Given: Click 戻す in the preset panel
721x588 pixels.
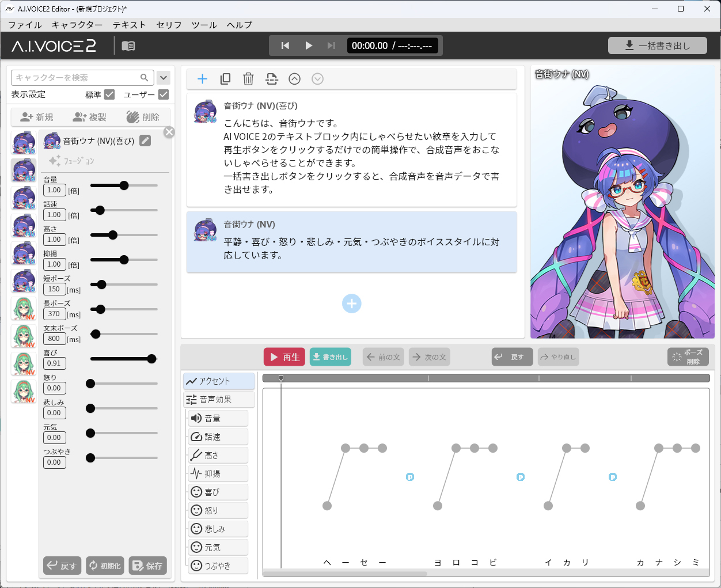Looking at the screenshot, I should (x=62, y=566).
